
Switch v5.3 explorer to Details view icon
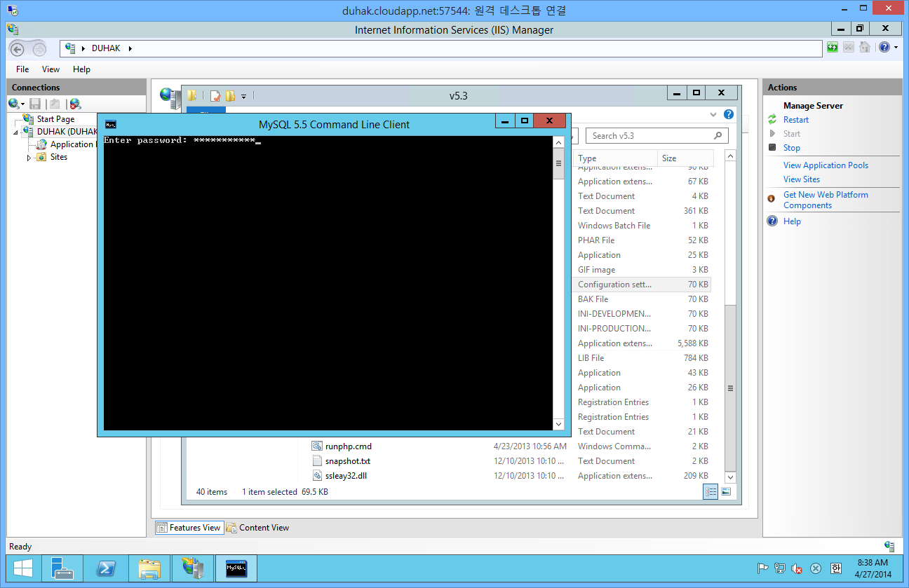(x=711, y=492)
